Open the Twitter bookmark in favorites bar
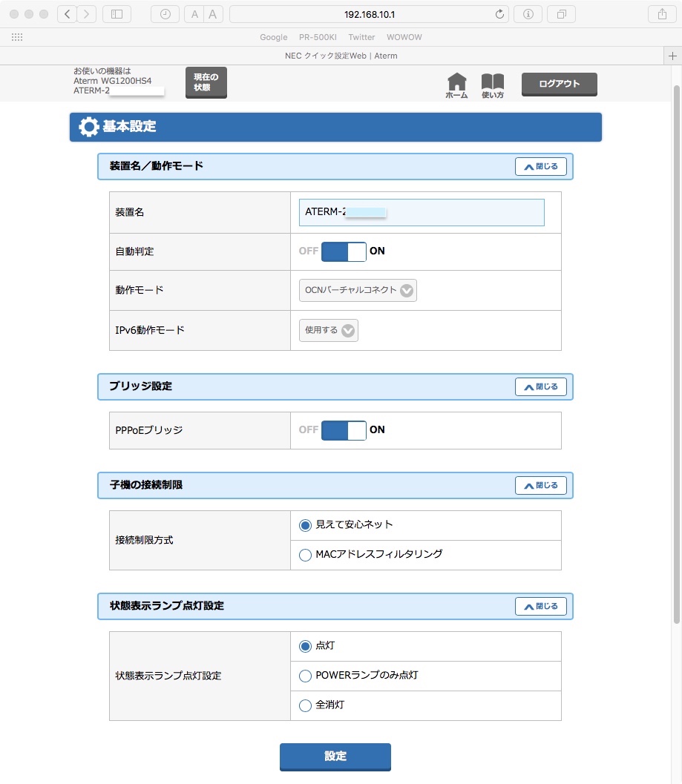This screenshot has height=784, width=682. 361,36
